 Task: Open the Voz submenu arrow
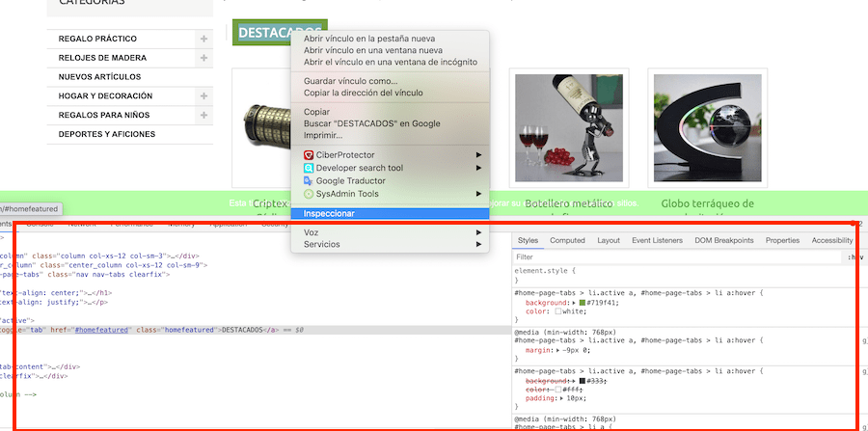click(478, 232)
